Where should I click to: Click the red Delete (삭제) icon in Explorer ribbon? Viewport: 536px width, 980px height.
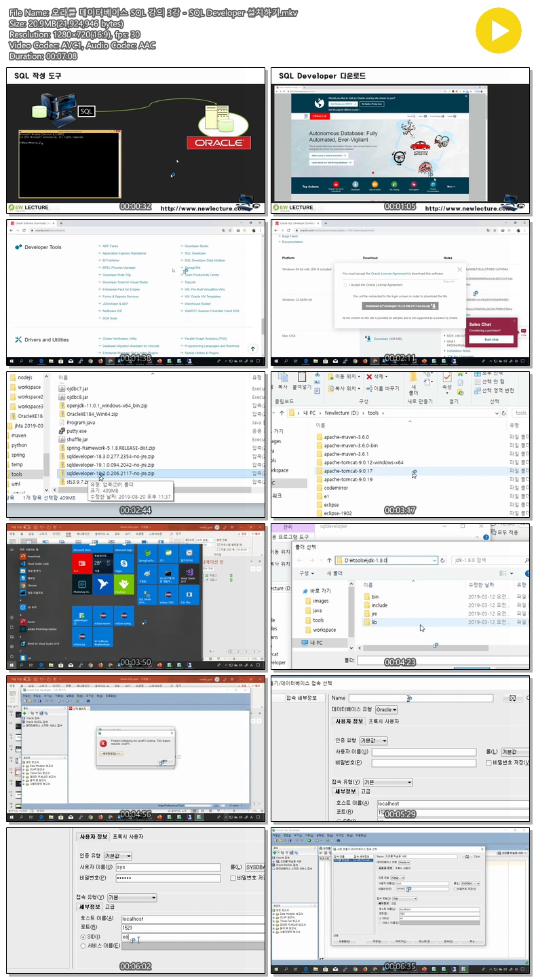369,376
